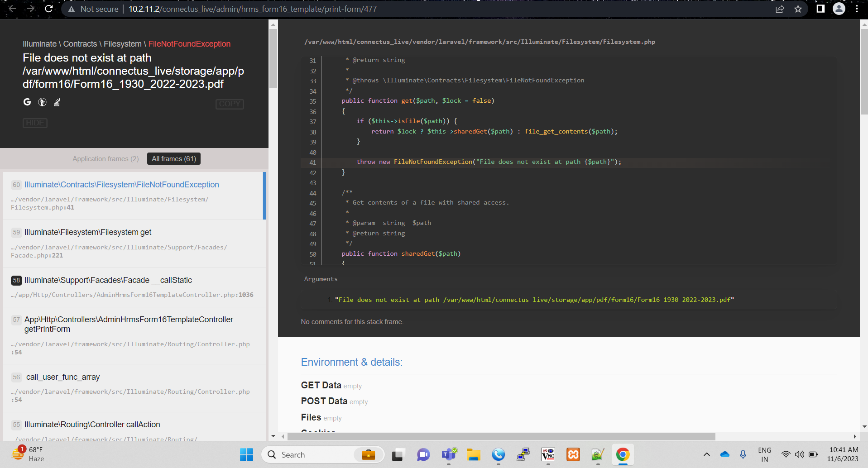This screenshot has width=868, height=468.
Task: Open the browser side panel
Action: pyautogui.click(x=820, y=9)
